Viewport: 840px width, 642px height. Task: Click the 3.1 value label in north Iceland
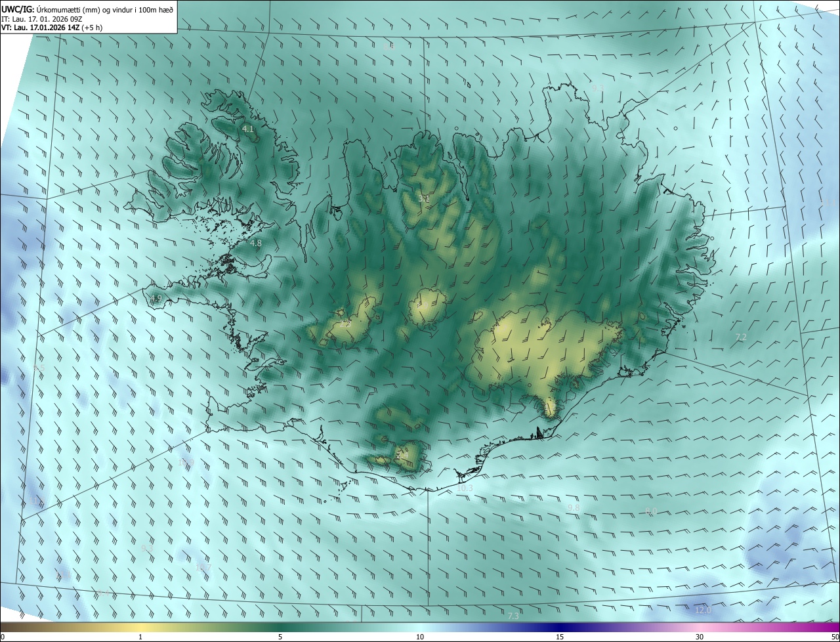click(x=424, y=198)
